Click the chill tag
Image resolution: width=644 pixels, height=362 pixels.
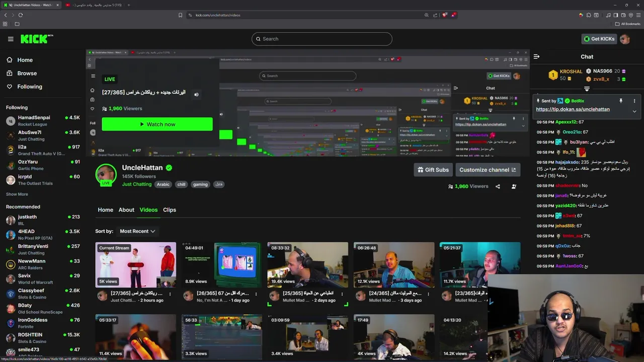pyautogui.click(x=181, y=185)
